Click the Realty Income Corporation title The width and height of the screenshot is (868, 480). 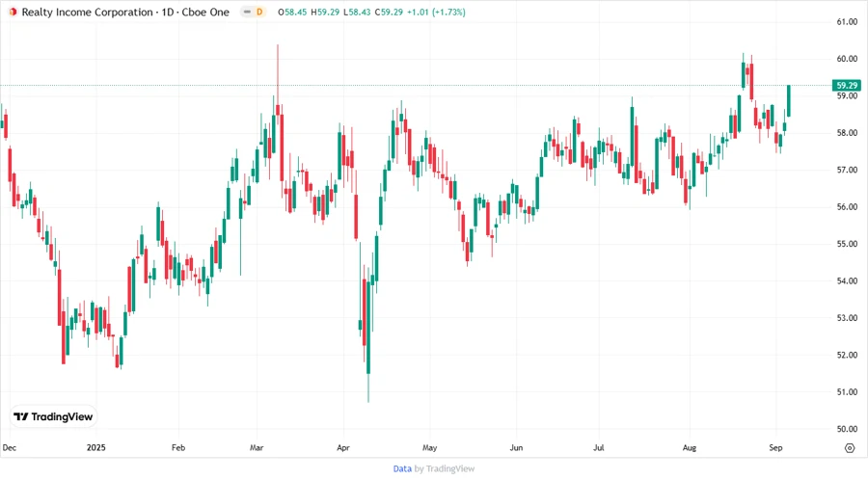(x=88, y=13)
